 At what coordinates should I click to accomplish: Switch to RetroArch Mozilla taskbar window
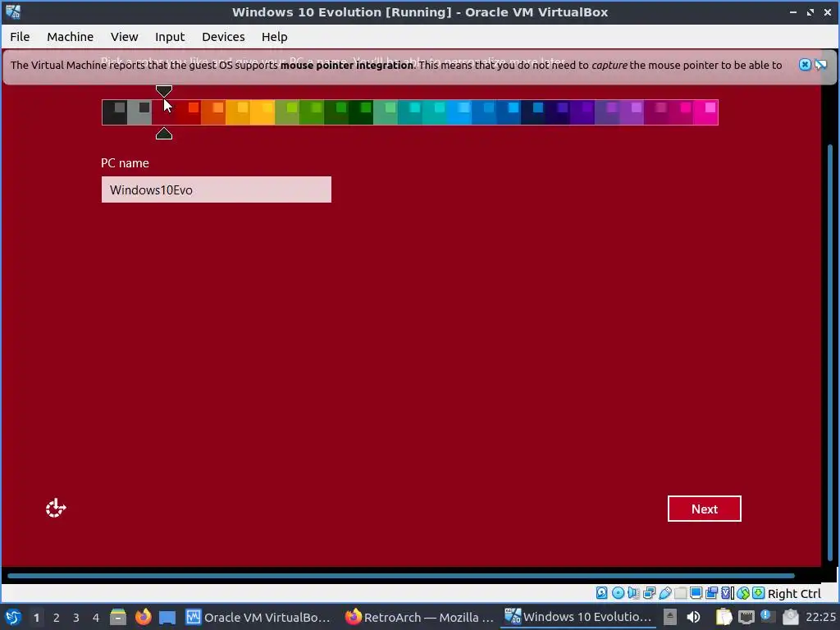(419, 617)
